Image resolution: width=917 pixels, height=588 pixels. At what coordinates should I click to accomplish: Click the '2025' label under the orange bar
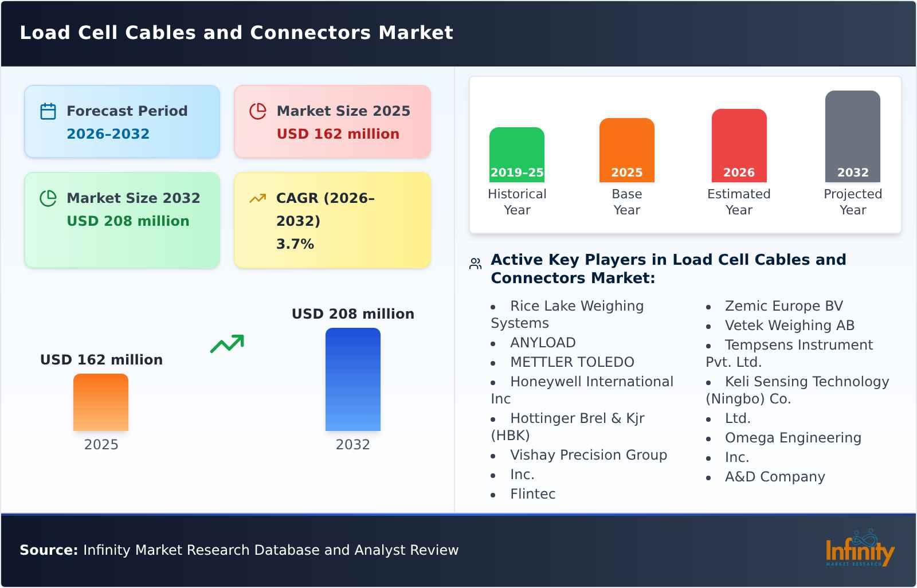click(101, 445)
